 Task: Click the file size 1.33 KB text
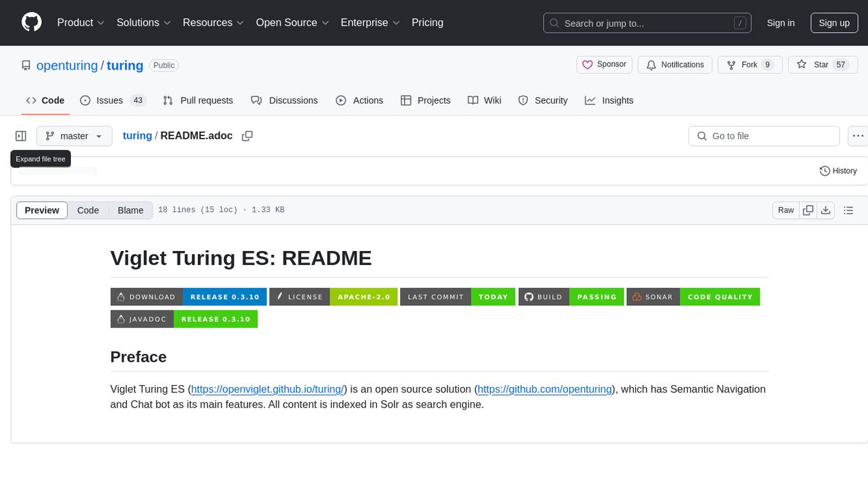click(268, 210)
